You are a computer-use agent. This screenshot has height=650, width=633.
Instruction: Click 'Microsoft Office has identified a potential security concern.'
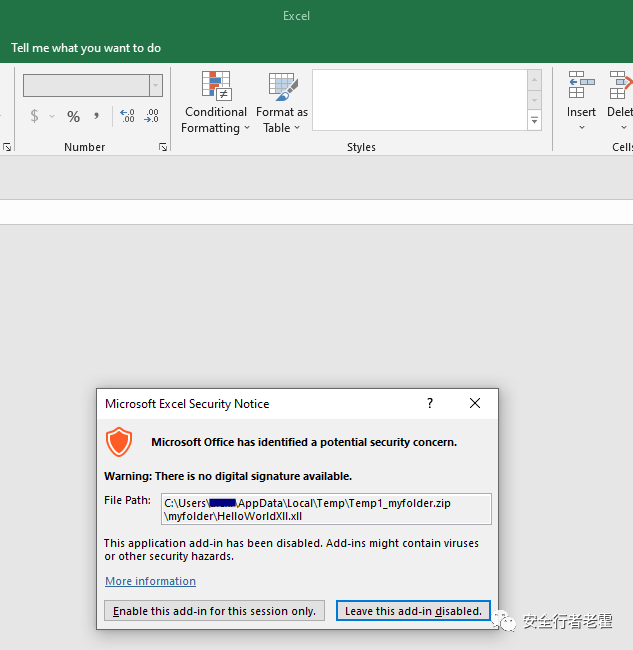[304, 442]
